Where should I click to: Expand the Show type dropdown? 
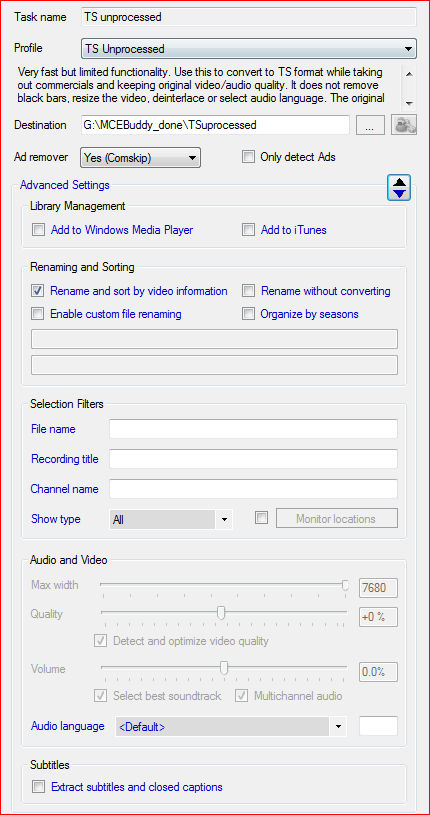click(171, 519)
